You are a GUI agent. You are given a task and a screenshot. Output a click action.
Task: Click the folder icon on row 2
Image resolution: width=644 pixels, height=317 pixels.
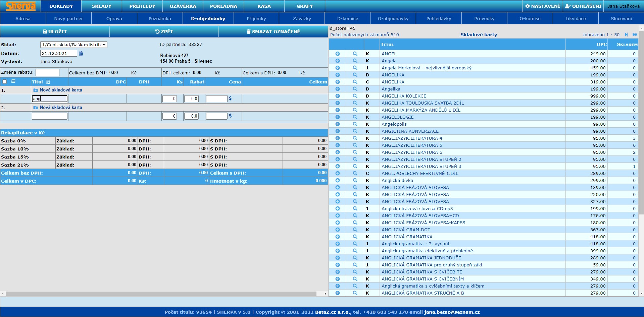click(36, 108)
